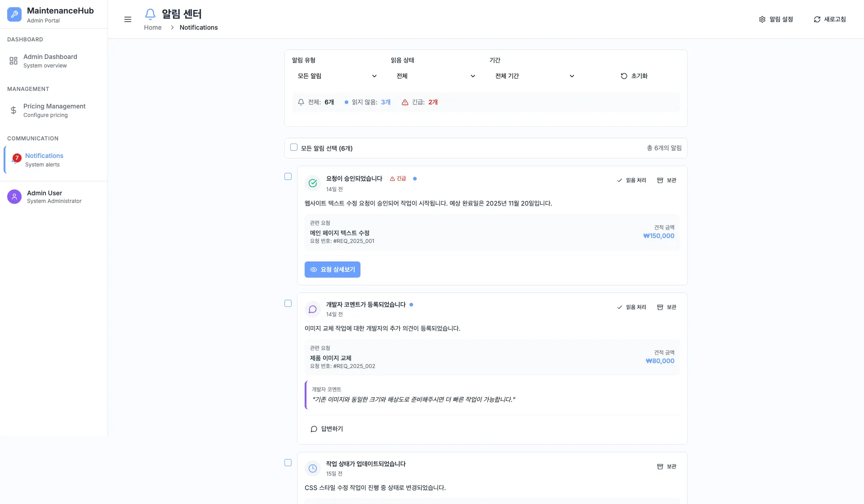The width and height of the screenshot is (864, 504).
Task: Select all notifications with 모든 알림 선택 checkbox
Action: coord(294,147)
